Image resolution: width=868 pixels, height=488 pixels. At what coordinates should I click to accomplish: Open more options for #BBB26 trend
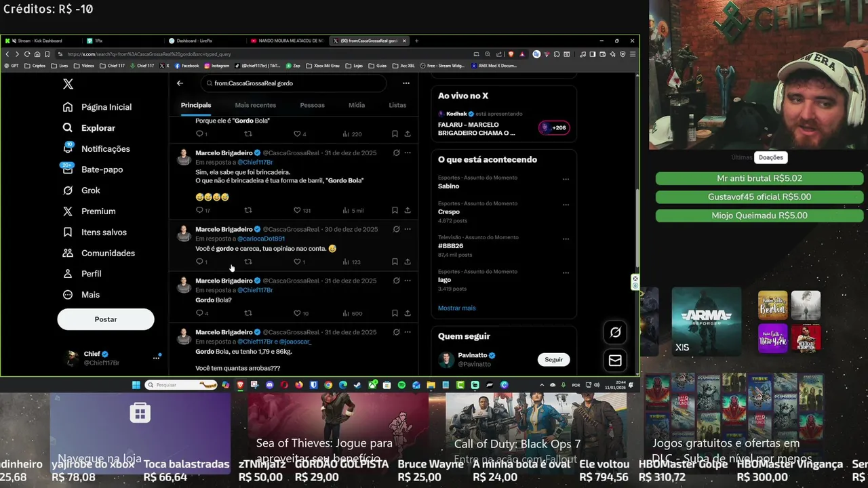pyautogui.click(x=566, y=239)
